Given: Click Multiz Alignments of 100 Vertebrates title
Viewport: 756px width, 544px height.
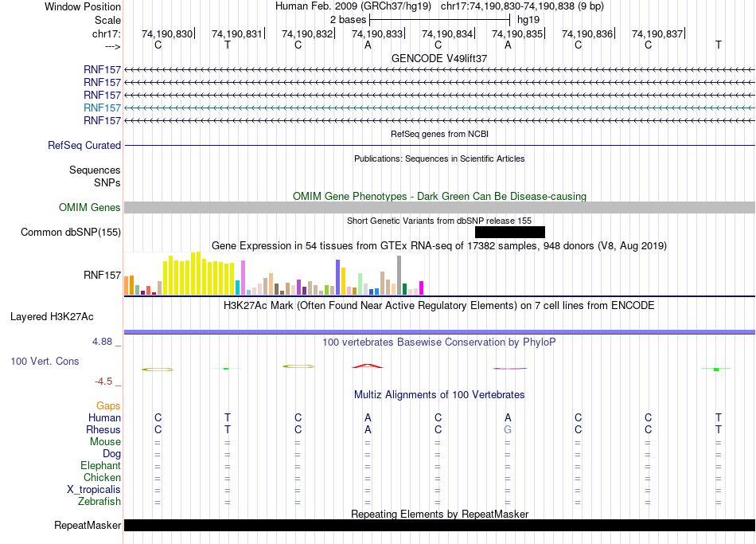Looking at the screenshot, I should [439, 395].
